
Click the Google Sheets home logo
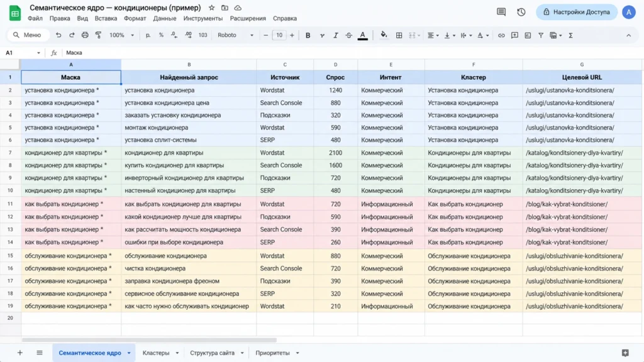[15, 13]
